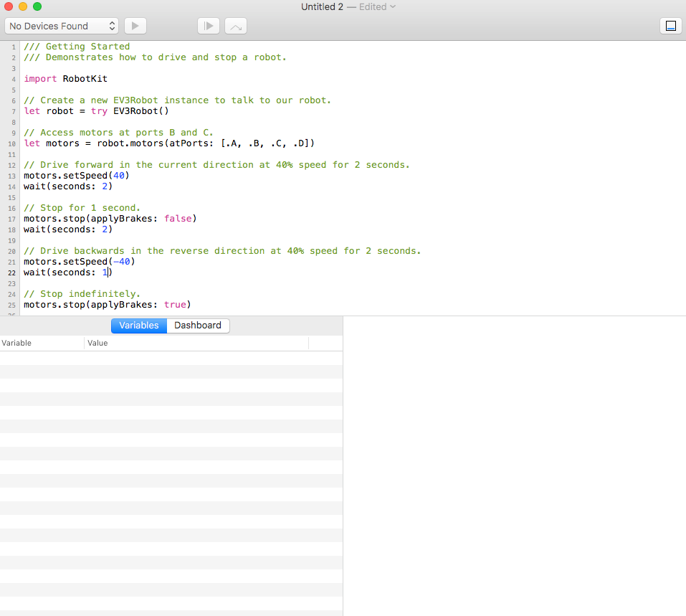Toggle the bottom panel visibility icon
This screenshot has height=616, width=686.
670,26
